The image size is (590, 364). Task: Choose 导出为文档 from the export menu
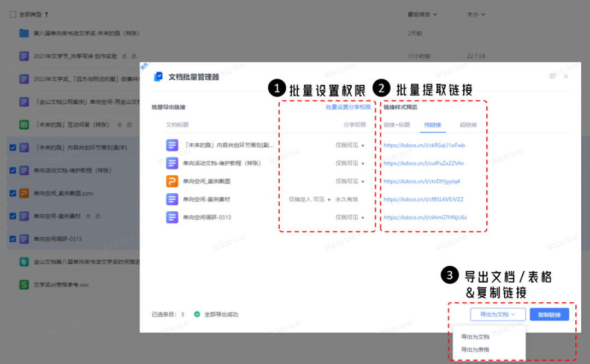pyautogui.click(x=475, y=337)
